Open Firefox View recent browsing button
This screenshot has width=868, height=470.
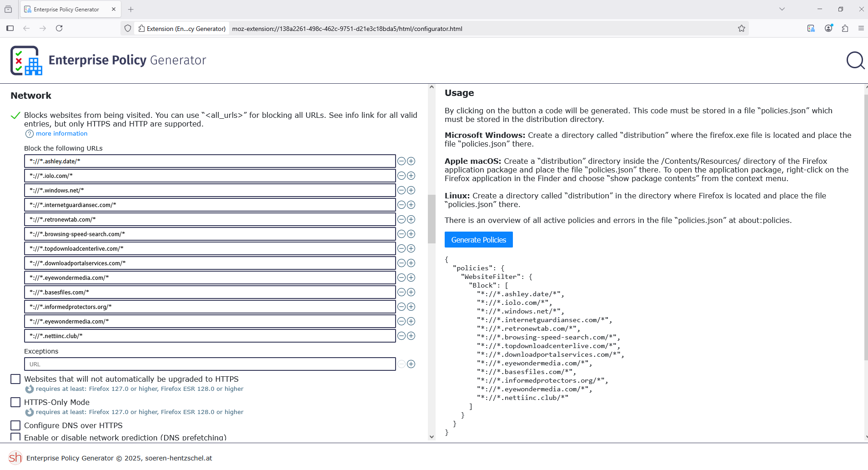(x=8, y=9)
